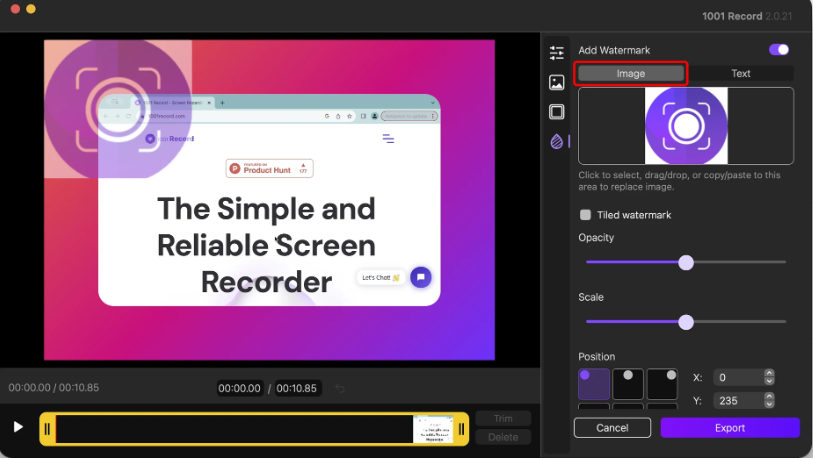Play the video preview
Viewport: 813px width, 458px height.
(x=18, y=427)
